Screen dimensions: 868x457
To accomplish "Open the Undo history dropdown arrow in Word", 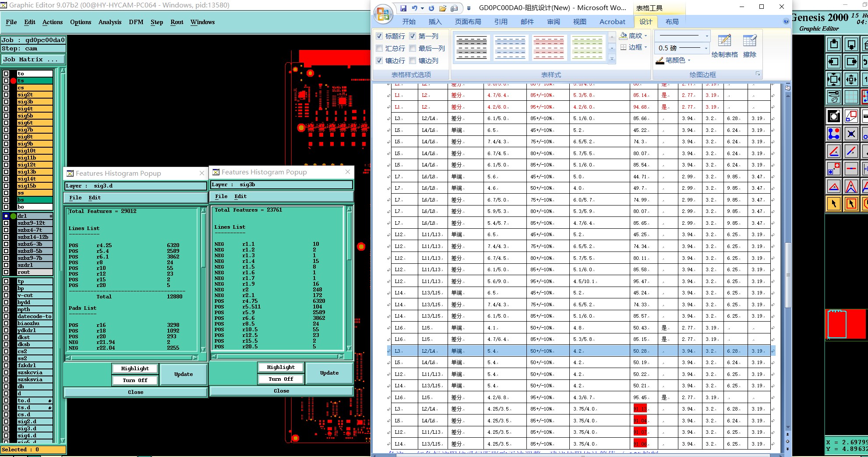I will tap(422, 8).
